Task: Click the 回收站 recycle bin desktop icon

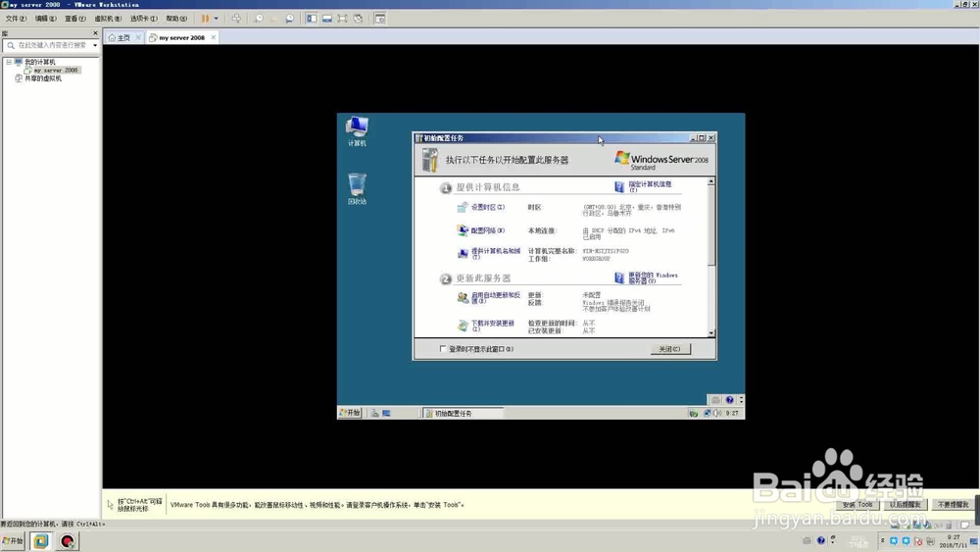Action: pos(357,188)
